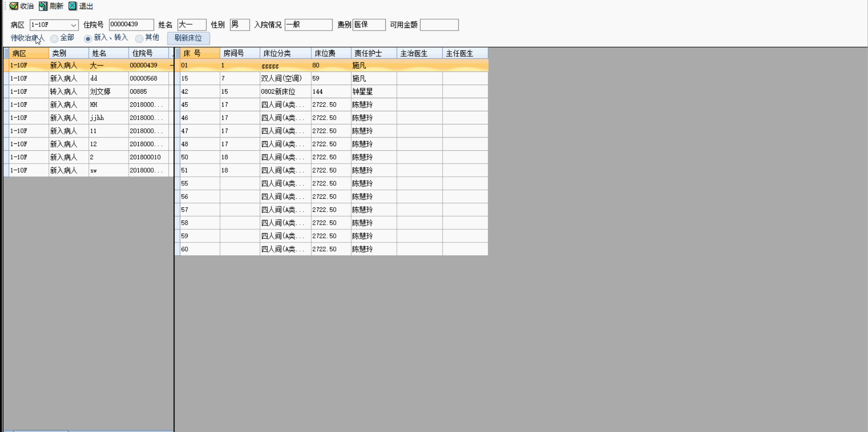Image resolution: width=868 pixels, height=432 pixels.
Task: Focus the 姓名 input field
Action: coord(192,25)
